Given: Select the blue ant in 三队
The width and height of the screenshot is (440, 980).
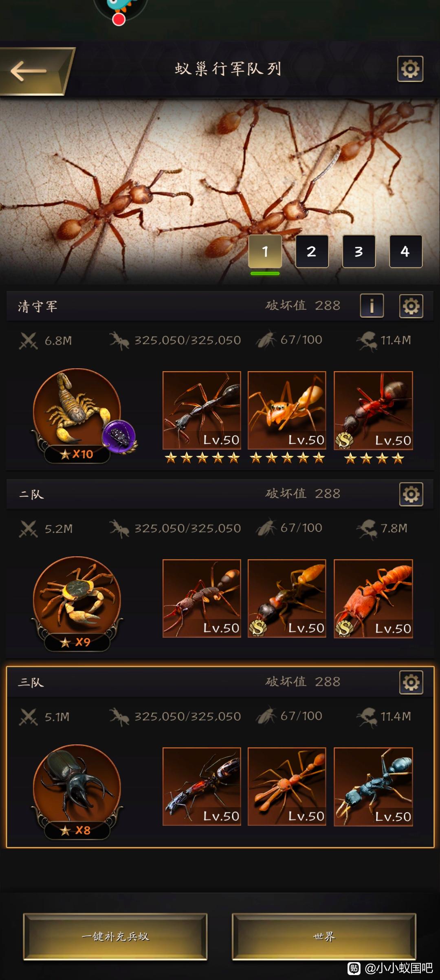Looking at the screenshot, I should pyautogui.click(x=373, y=787).
